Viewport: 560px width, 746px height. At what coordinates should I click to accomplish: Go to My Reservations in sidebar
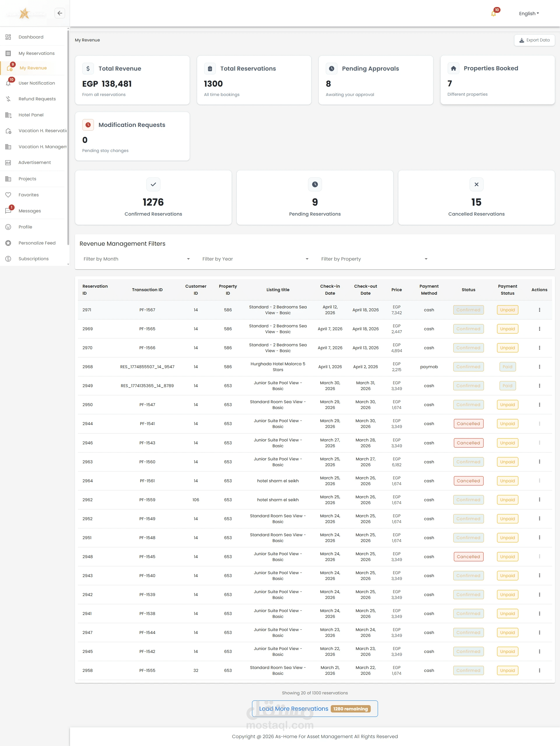36,53
